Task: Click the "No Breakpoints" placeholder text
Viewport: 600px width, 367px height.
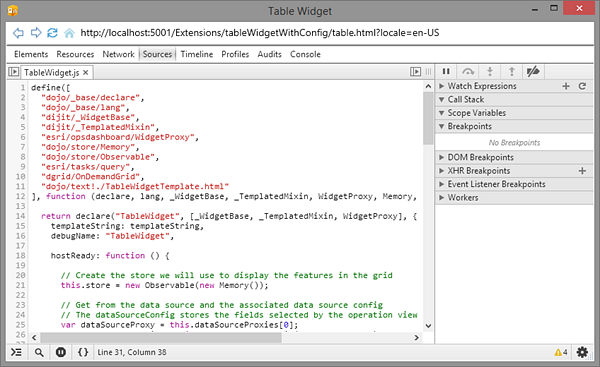Action: tap(514, 143)
